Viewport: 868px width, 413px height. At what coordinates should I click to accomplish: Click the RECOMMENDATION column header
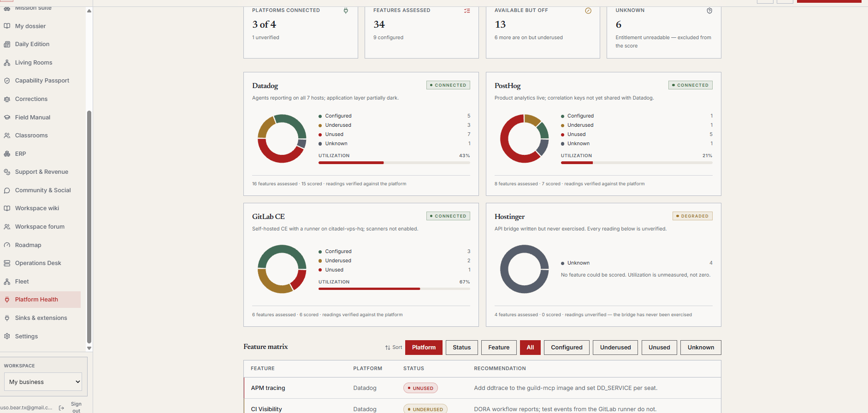point(500,369)
